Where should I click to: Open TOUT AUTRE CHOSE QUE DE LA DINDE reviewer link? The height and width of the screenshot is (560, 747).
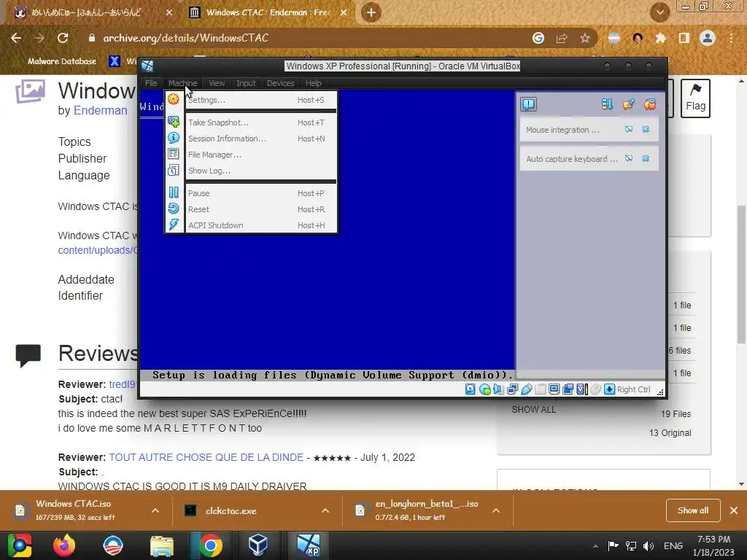pyautogui.click(x=206, y=457)
